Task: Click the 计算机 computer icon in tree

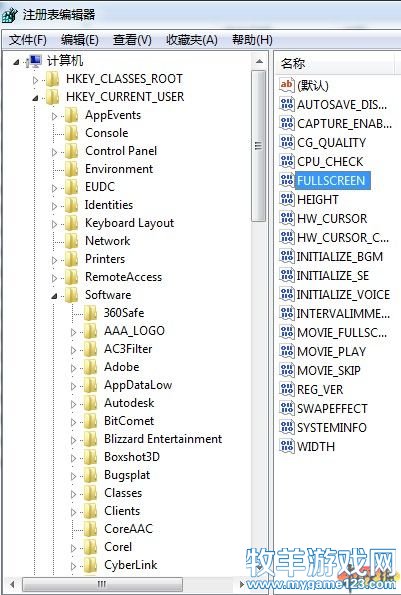Action: 34,61
